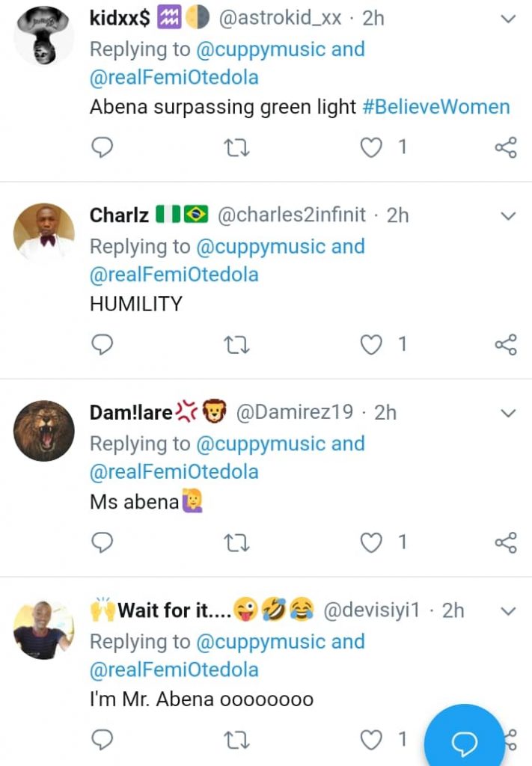Like the HUMILITY tweet

point(372,344)
